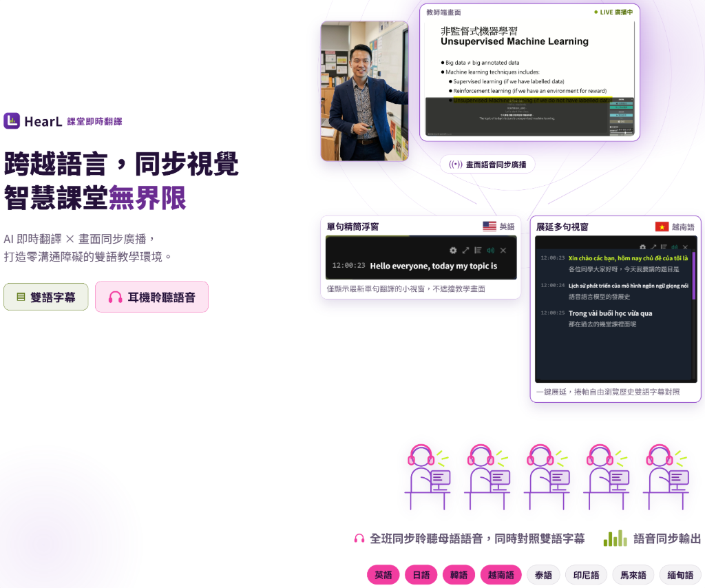Click the 畫面語音同步廣播 pill
The image size is (705, 588).
tap(487, 165)
